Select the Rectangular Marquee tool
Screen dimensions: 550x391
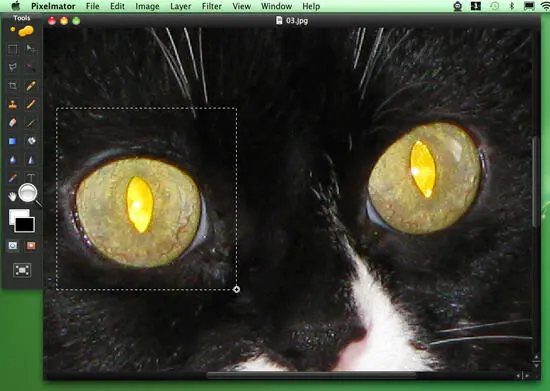[x=13, y=49]
